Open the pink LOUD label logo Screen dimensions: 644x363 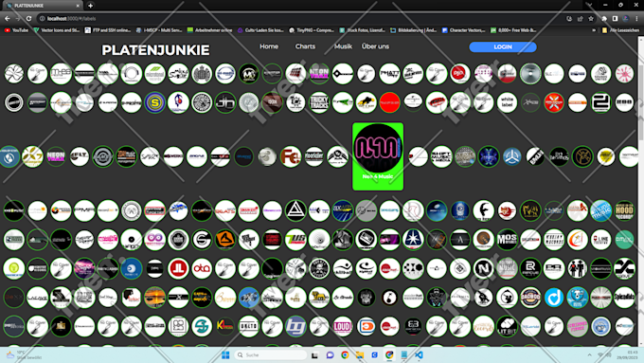[x=343, y=326]
